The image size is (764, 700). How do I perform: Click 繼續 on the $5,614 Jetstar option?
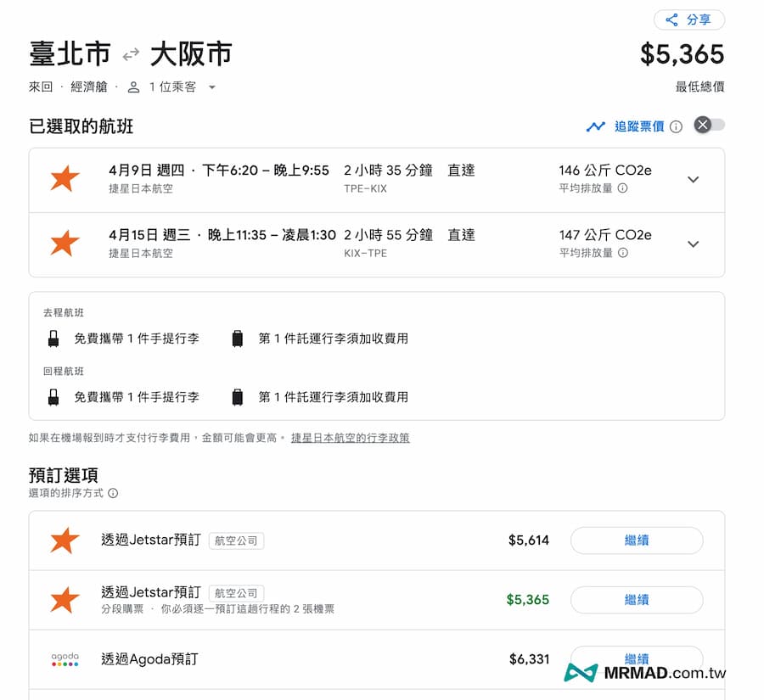tap(637, 540)
